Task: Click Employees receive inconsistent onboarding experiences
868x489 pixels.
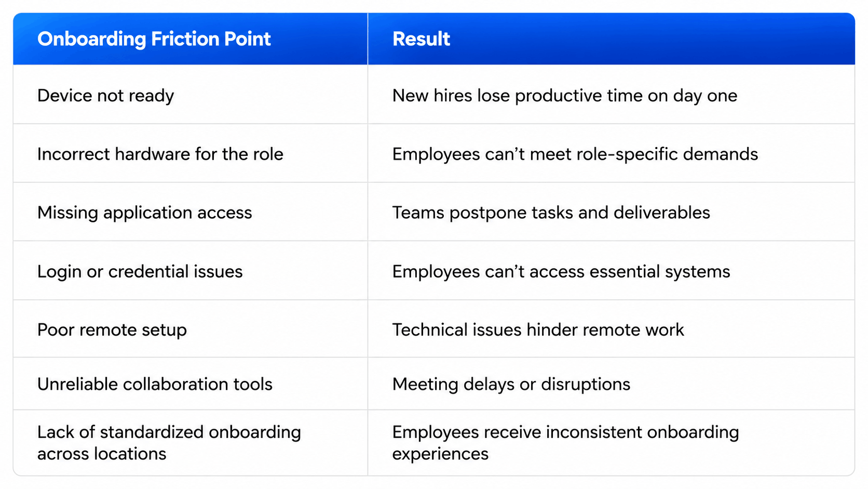Action: click(x=565, y=443)
